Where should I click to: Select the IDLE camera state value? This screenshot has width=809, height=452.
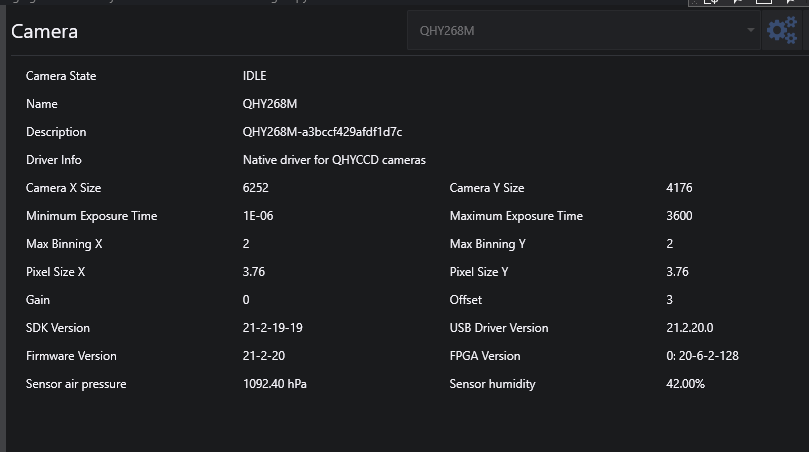point(254,76)
